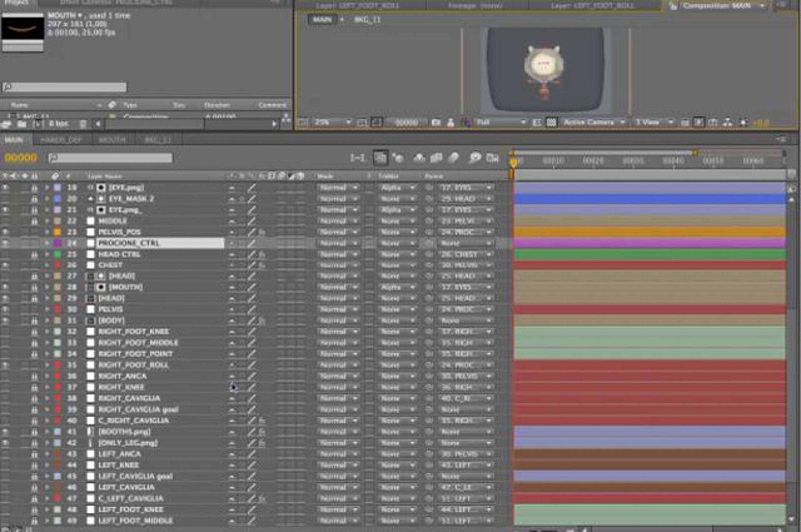The width and height of the screenshot is (801, 532).
Task: Click the BKG_11 breadcrumb in the viewer
Action: pos(367,20)
